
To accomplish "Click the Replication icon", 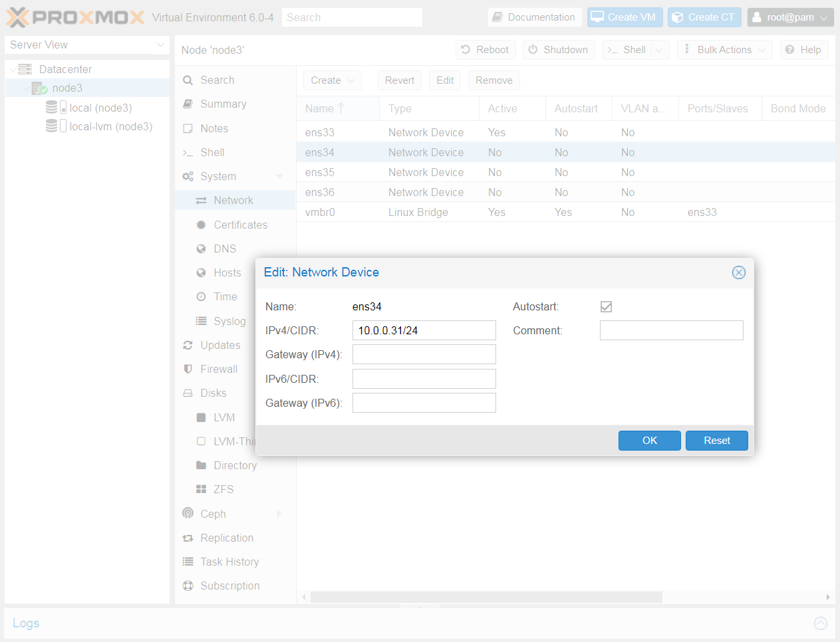I will click(188, 538).
